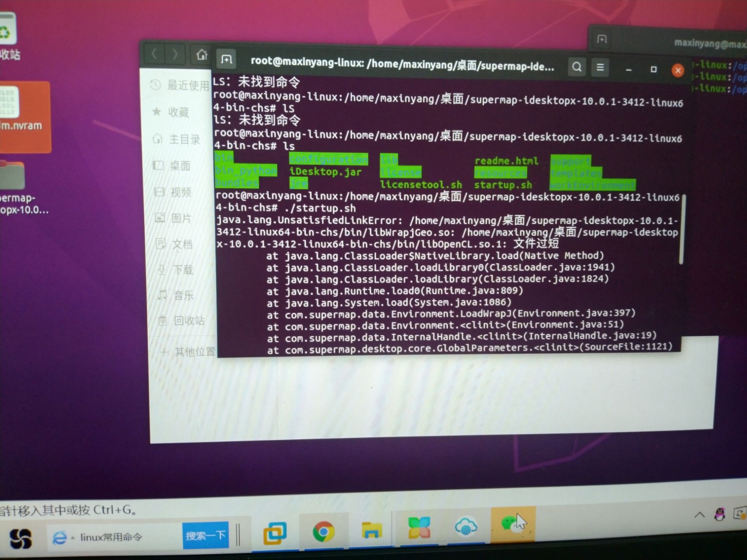Expand the system tray hidden icons chevron
747x560 pixels.
coord(699,515)
